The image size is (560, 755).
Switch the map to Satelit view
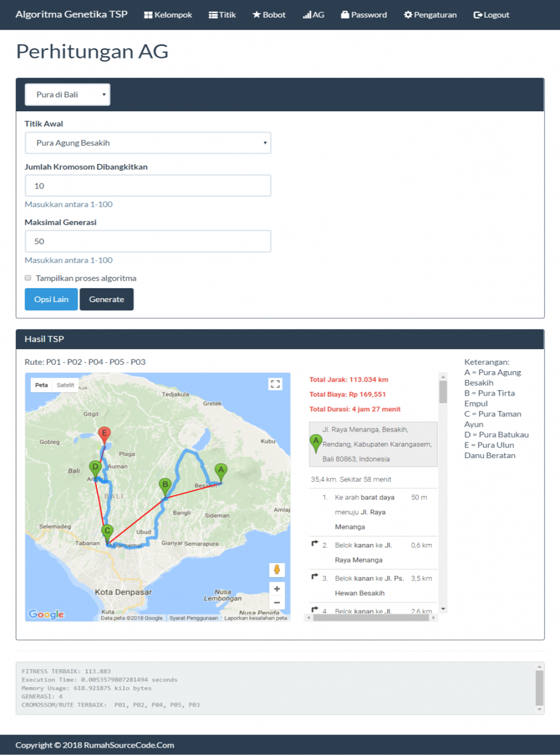point(65,384)
